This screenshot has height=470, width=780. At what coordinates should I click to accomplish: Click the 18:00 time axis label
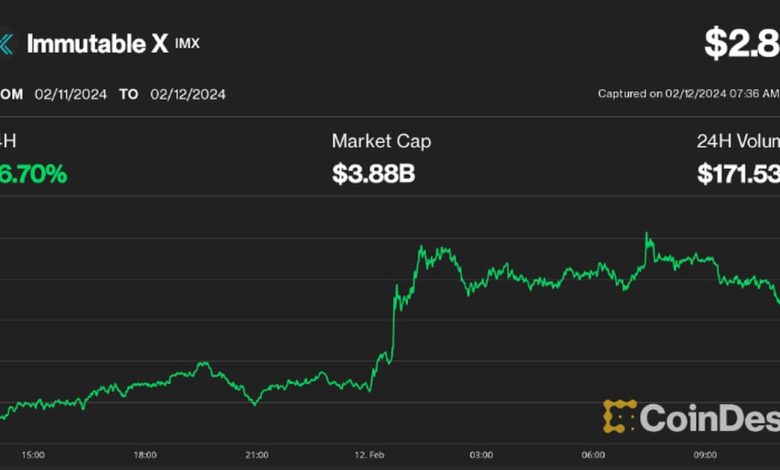pos(146,455)
